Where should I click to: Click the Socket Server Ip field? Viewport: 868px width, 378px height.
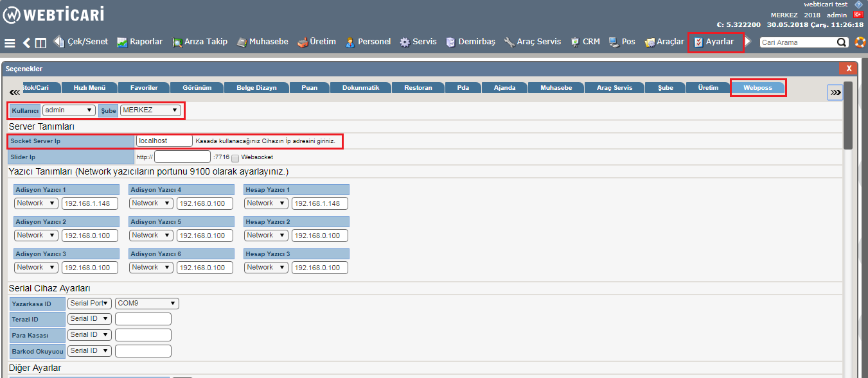pos(164,141)
